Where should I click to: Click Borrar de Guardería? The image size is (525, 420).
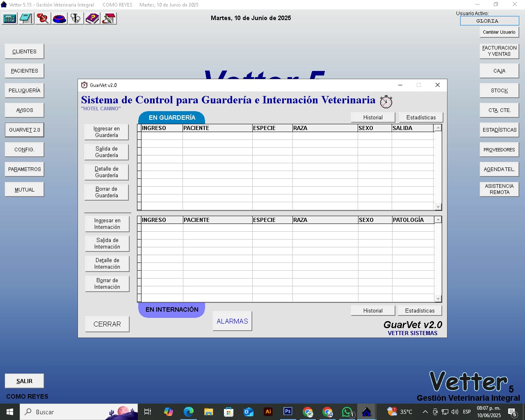pos(107,192)
